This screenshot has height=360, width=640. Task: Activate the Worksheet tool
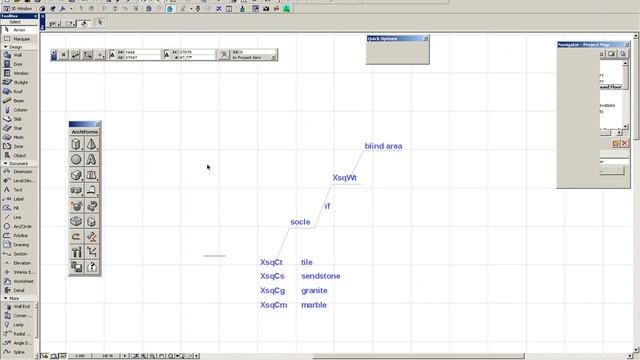coord(18,281)
